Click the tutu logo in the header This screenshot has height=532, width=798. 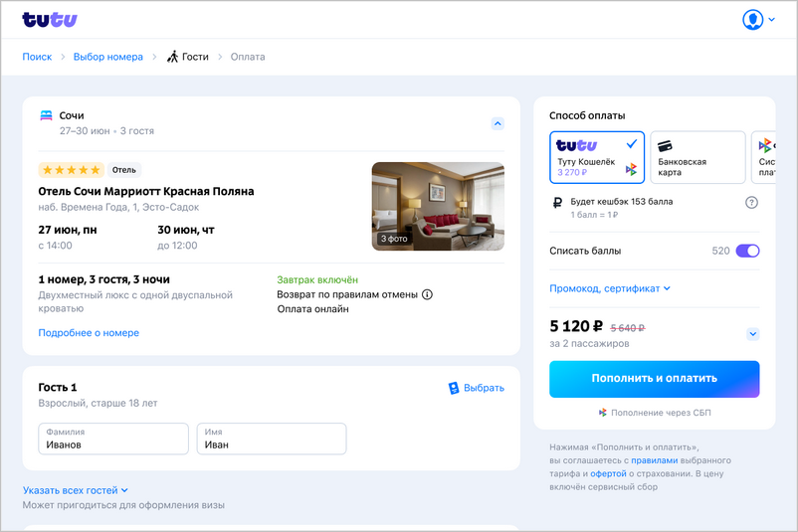pos(50,19)
